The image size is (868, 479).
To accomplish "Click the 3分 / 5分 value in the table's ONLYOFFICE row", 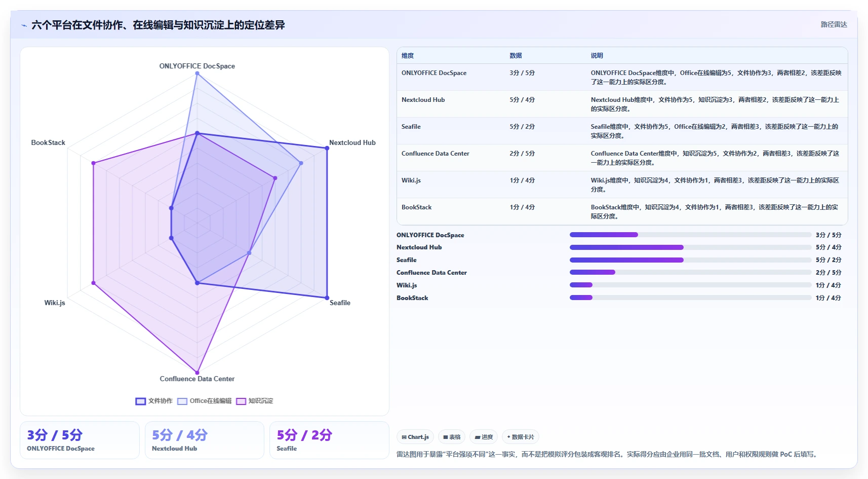I will 522,73.
